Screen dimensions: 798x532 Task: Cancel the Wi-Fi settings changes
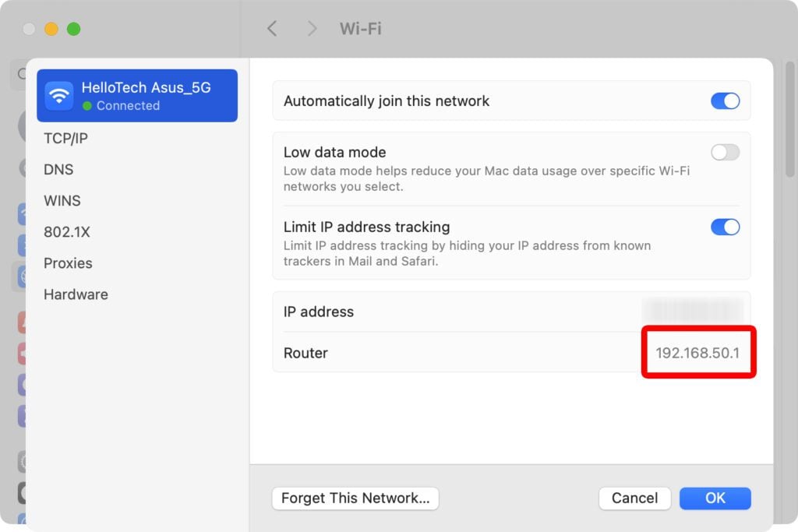tap(634, 498)
